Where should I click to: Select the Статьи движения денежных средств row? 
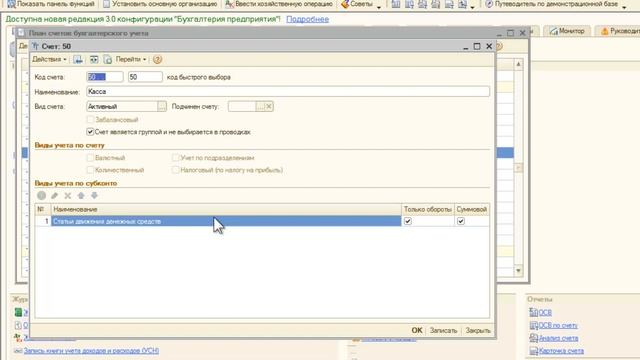tap(226, 221)
